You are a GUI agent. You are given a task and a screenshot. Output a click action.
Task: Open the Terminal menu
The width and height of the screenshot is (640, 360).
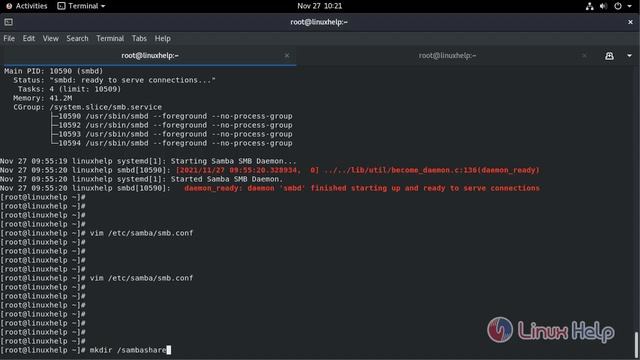tap(110, 38)
